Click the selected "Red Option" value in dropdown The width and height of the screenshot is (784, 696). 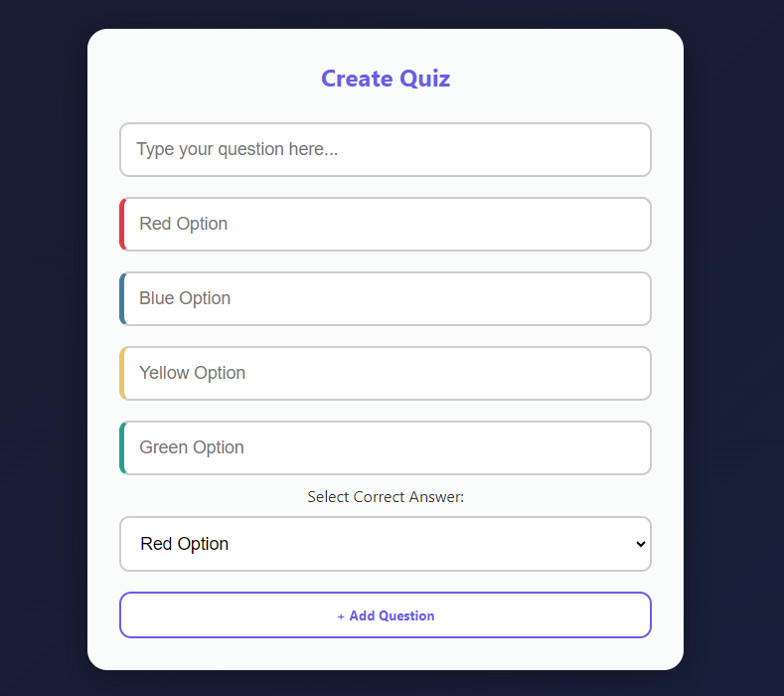click(x=185, y=544)
